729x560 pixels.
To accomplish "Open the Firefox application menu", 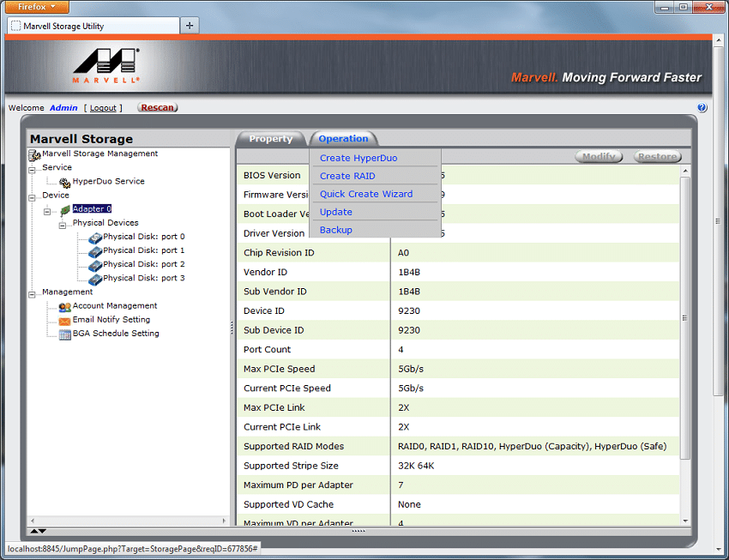I will [37, 7].
